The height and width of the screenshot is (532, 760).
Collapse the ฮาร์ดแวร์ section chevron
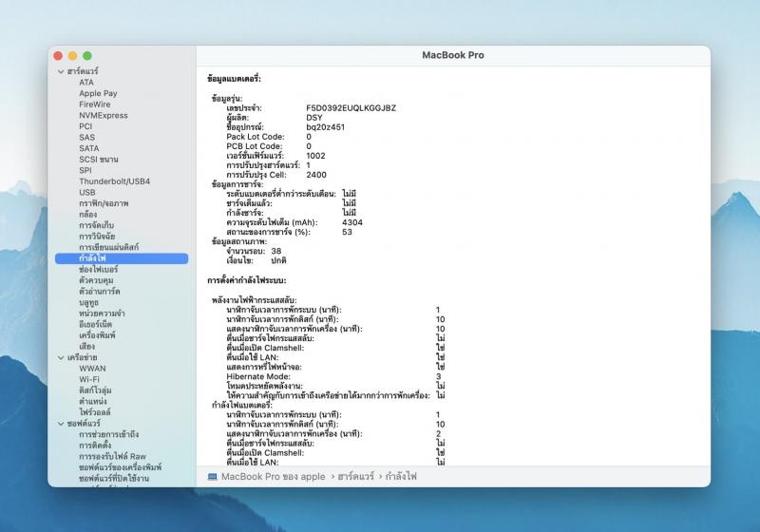point(61,71)
